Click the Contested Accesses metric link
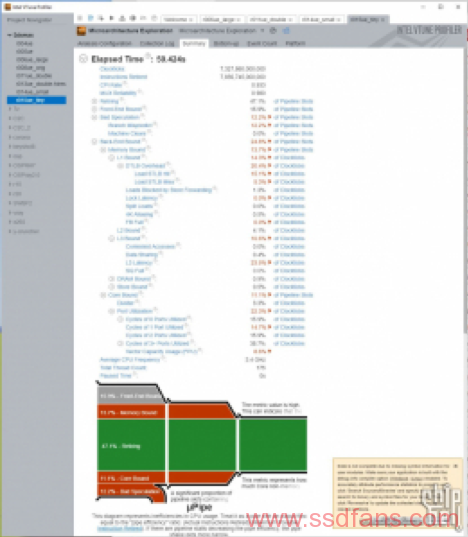The height and width of the screenshot is (537, 468). [150, 246]
